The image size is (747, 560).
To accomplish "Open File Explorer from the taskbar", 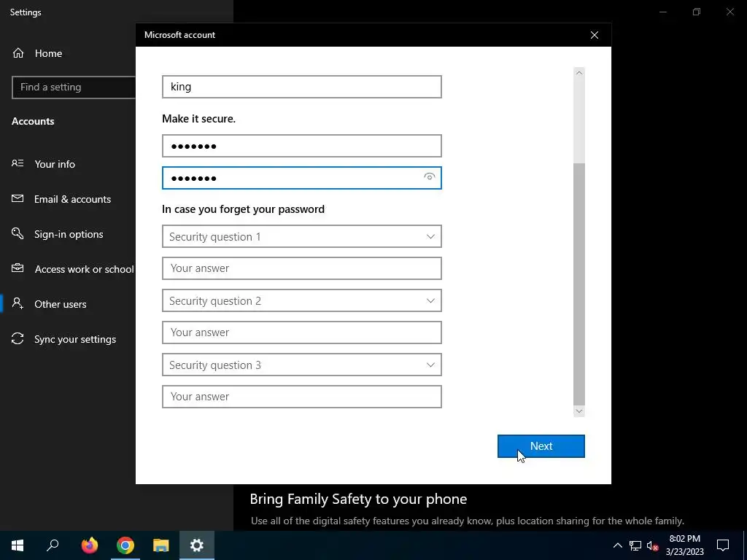I will pyautogui.click(x=161, y=545).
